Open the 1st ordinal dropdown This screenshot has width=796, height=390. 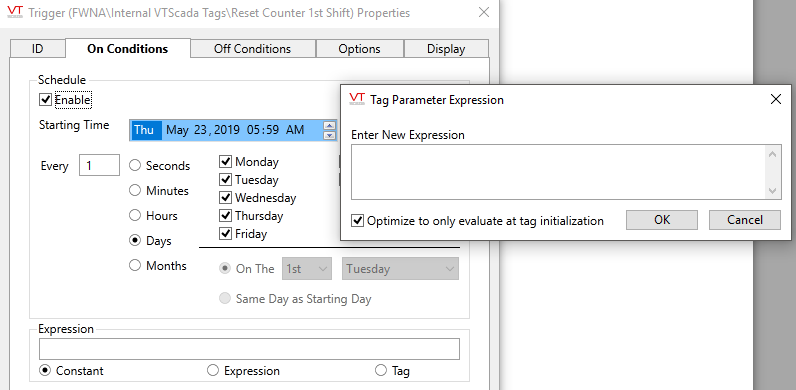307,269
